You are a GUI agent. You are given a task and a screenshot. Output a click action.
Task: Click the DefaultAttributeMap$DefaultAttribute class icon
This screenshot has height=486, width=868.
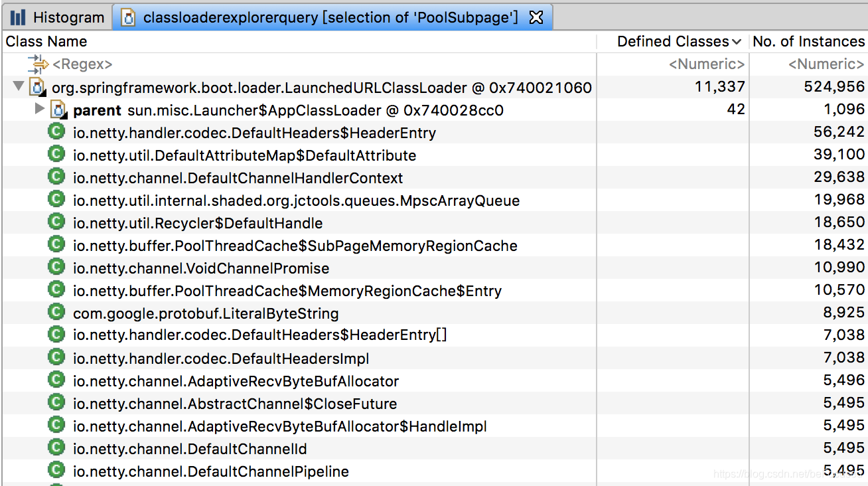(x=56, y=154)
